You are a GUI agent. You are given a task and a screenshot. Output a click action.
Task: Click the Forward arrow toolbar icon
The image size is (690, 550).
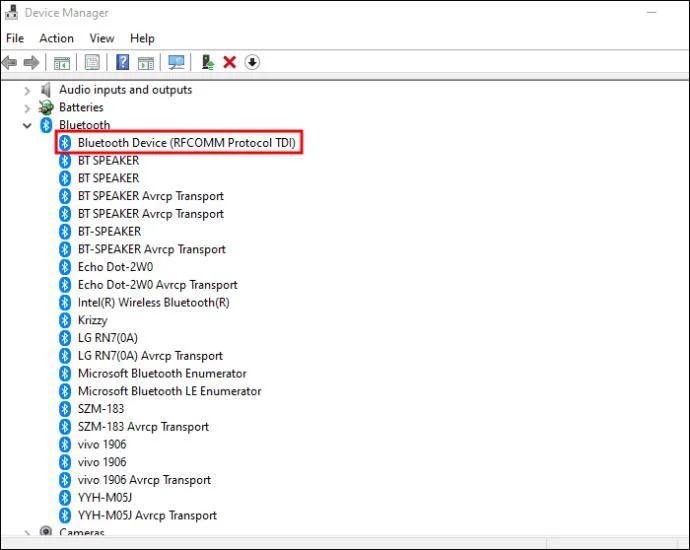coord(31,62)
